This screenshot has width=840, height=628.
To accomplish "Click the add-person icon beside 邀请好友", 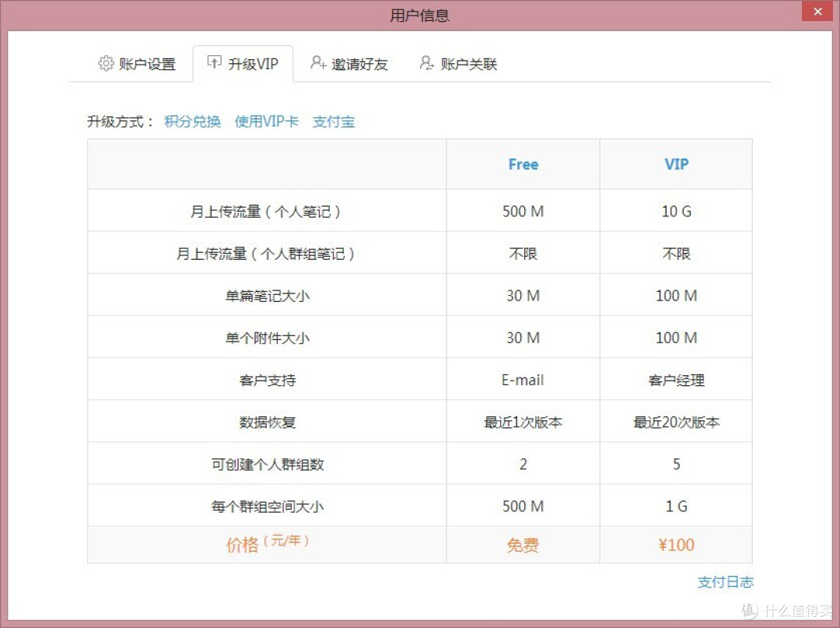I will pyautogui.click(x=318, y=63).
